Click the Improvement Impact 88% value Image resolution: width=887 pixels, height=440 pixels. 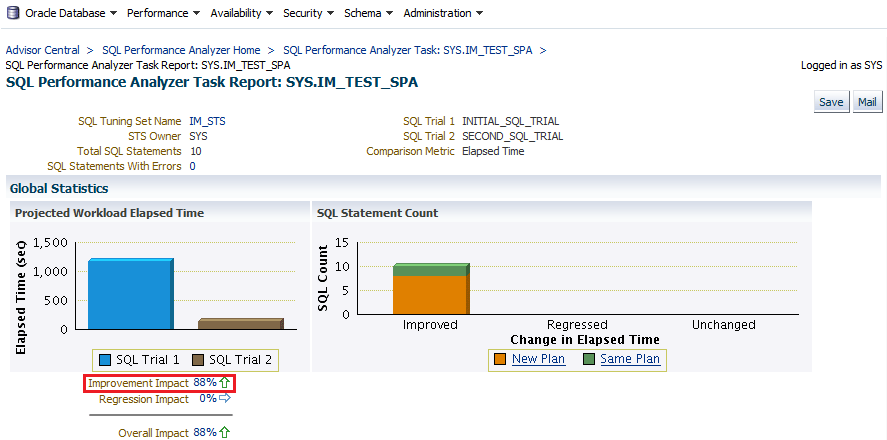pos(205,383)
